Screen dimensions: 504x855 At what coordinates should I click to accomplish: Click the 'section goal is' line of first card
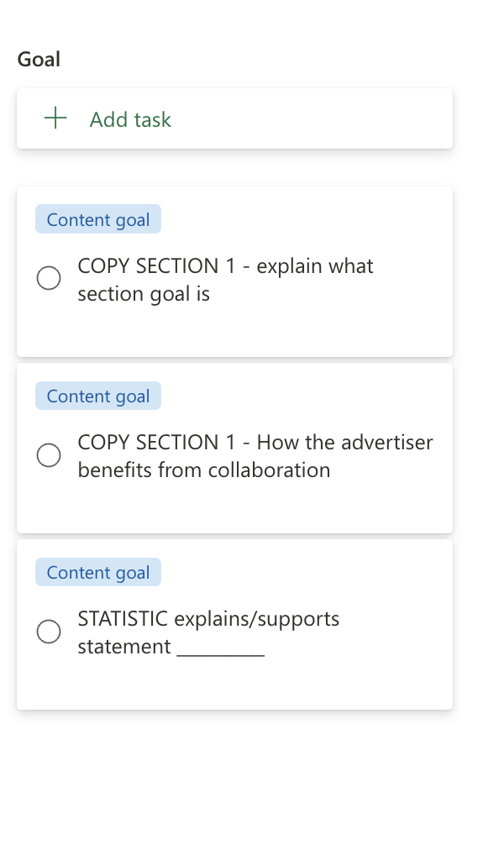click(x=144, y=294)
